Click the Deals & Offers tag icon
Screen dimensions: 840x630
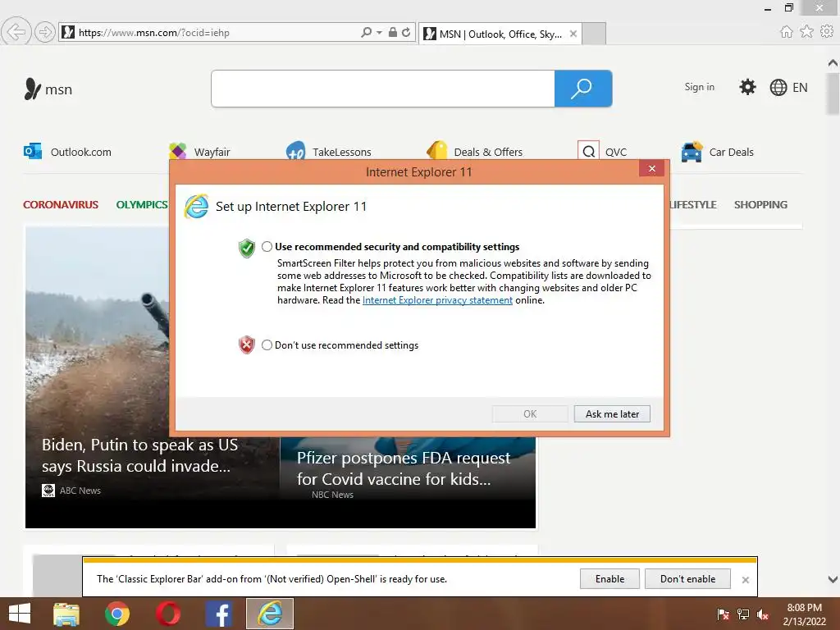tap(437, 151)
